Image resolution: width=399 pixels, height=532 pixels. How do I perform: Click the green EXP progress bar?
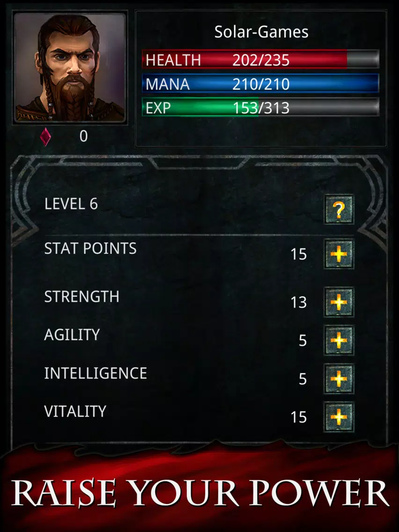[x=260, y=107]
